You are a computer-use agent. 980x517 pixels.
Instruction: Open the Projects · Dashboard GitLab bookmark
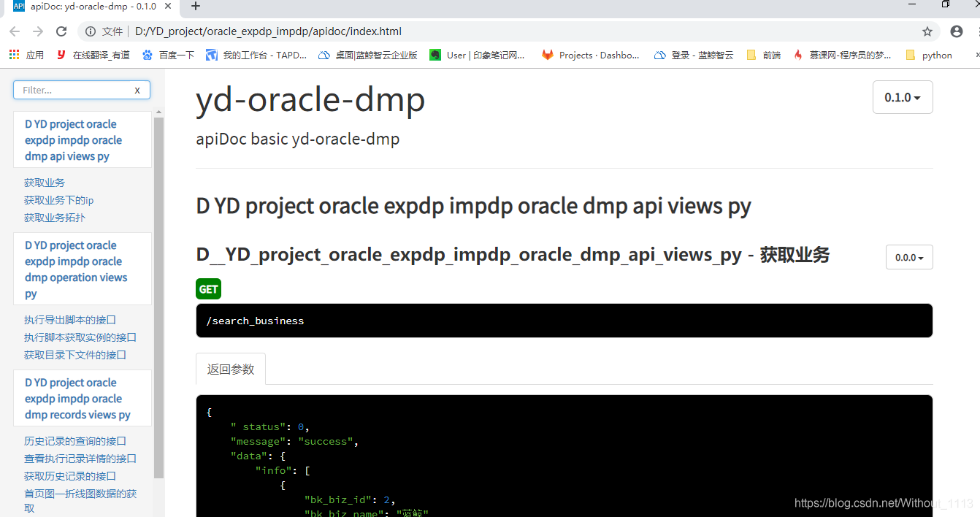tap(590, 55)
